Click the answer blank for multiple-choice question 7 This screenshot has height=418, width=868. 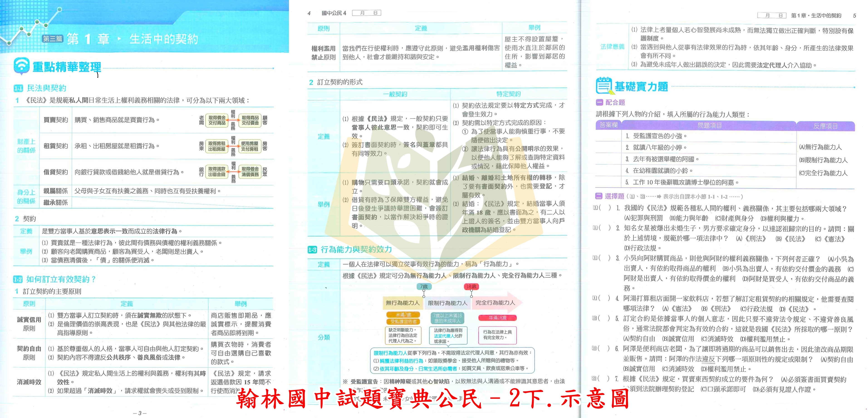click(604, 379)
